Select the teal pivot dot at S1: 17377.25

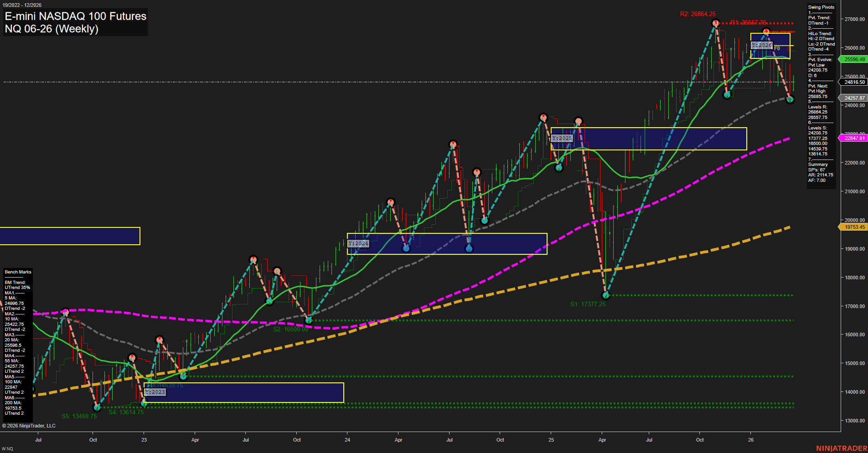click(605, 295)
